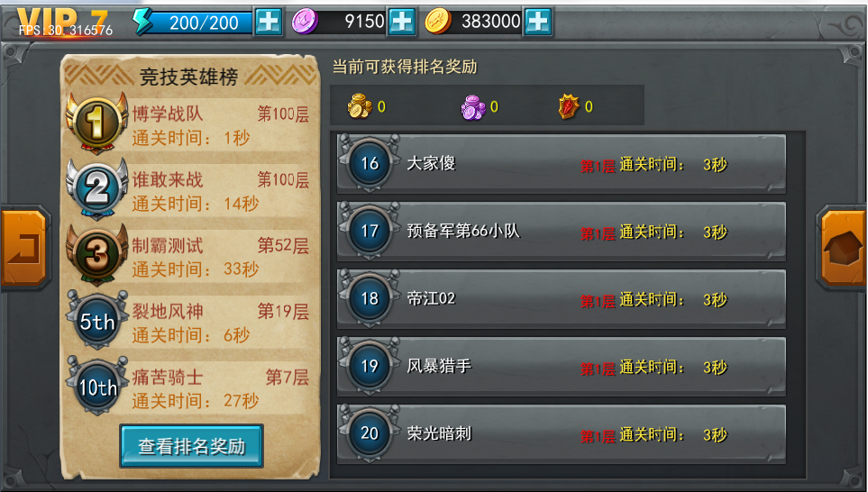868x492 pixels.
Task: Click the red shield reward icon
Action: [569, 107]
